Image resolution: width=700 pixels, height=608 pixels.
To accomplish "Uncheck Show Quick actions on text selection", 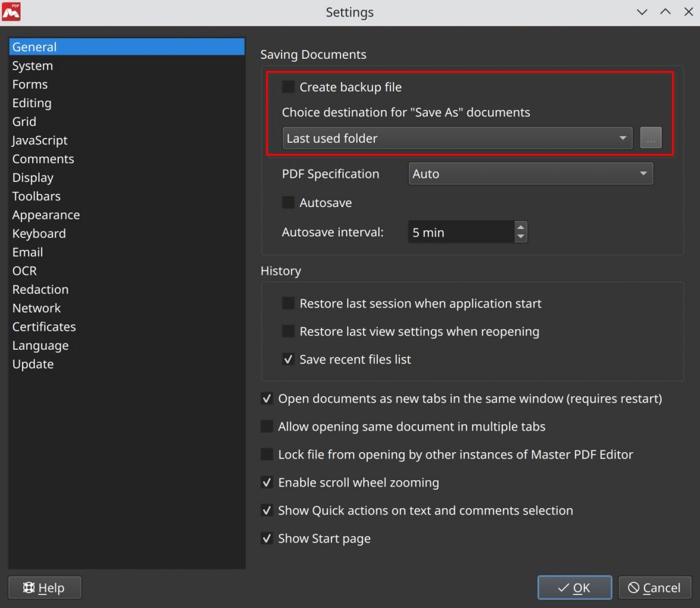I will click(x=267, y=510).
